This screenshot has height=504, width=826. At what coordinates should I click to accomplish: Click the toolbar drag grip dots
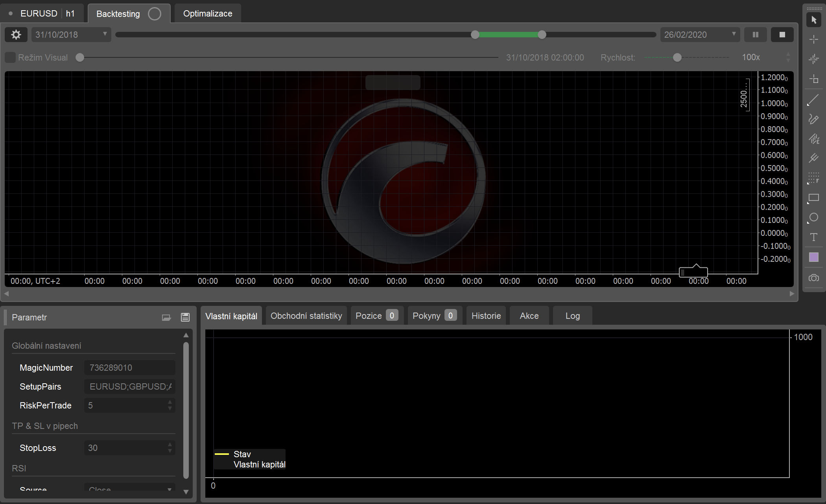pyautogui.click(x=814, y=8)
